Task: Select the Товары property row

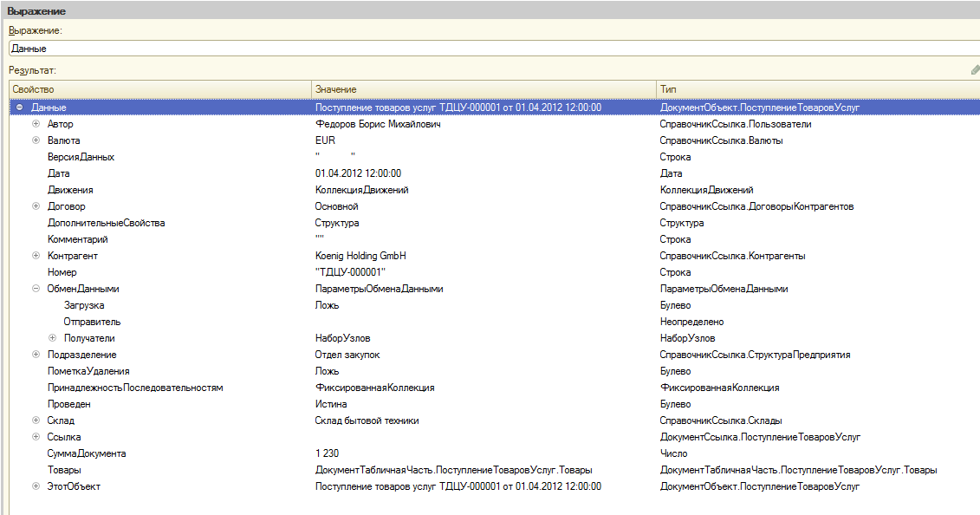Action: pos(65,470)
